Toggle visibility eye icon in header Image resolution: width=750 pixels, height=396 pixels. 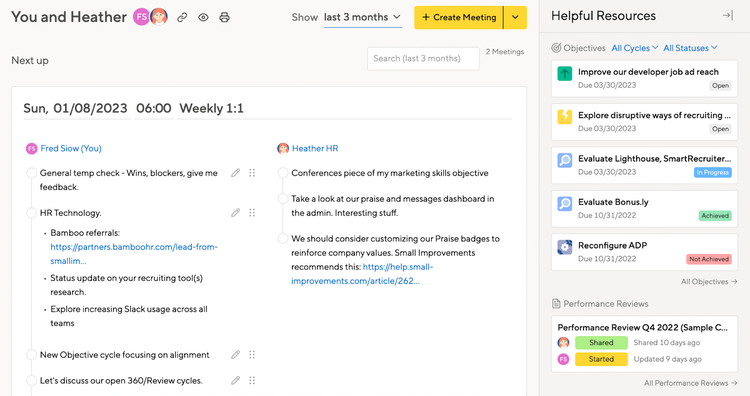click(203, 18)
